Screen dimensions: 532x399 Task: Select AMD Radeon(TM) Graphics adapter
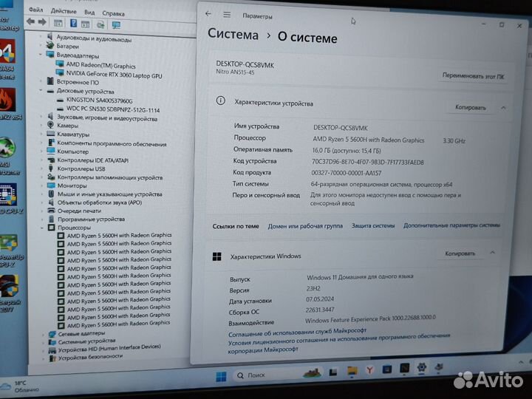click(100, 65)
